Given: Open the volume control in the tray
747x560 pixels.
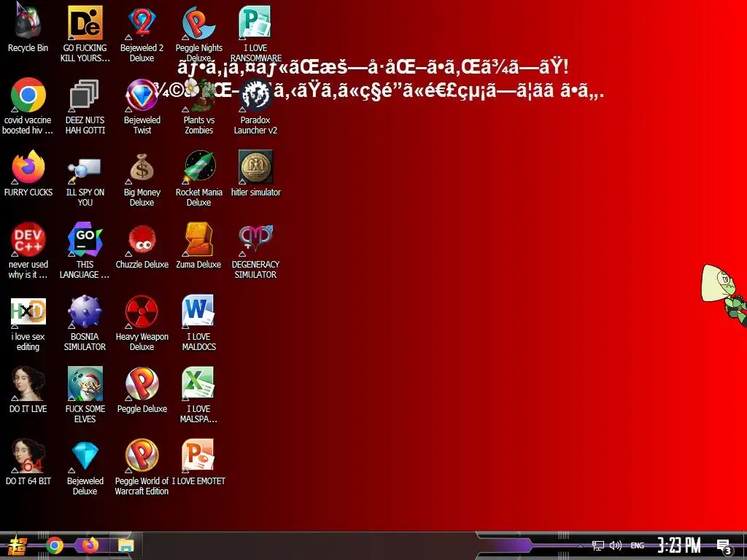Looking at the screenshot, I should click(x=616, y=545).
